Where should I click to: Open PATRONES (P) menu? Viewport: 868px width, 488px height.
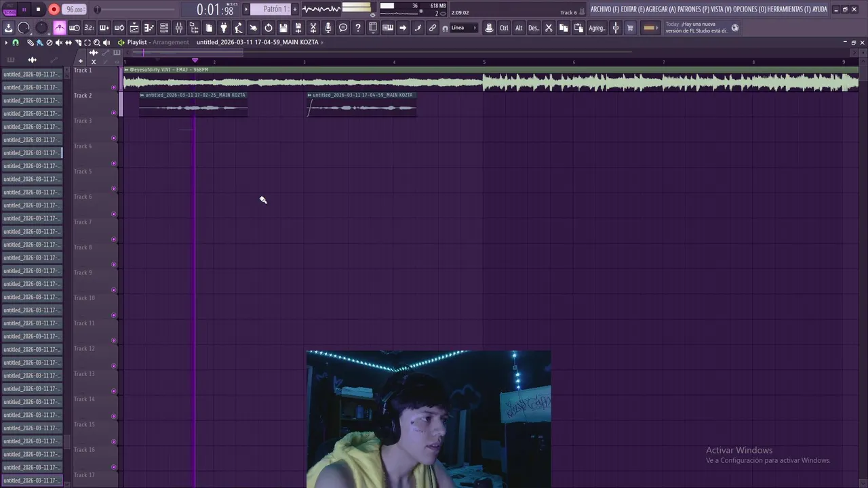[694, 9]
